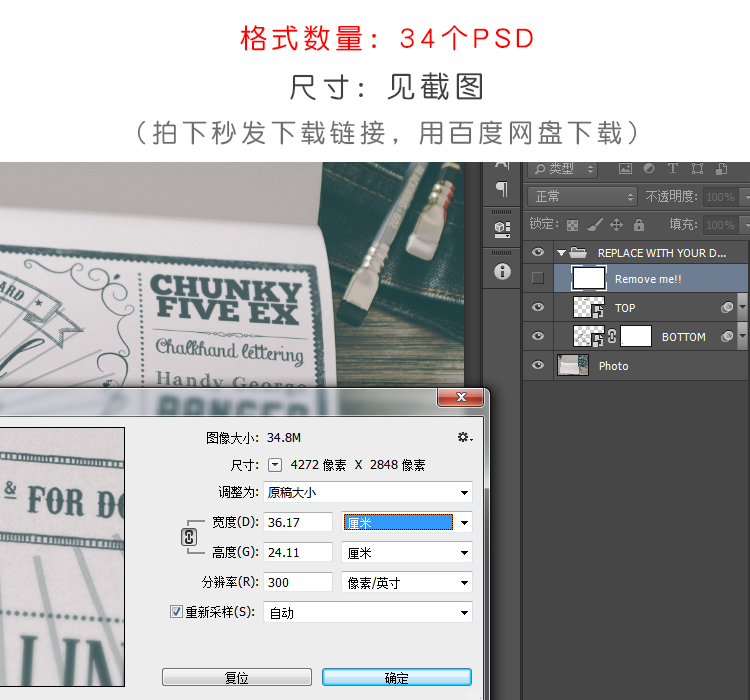Screen dimensions: 750x700
Task: Toggle constrain proportions chain link icon
Action: point(189,537)
